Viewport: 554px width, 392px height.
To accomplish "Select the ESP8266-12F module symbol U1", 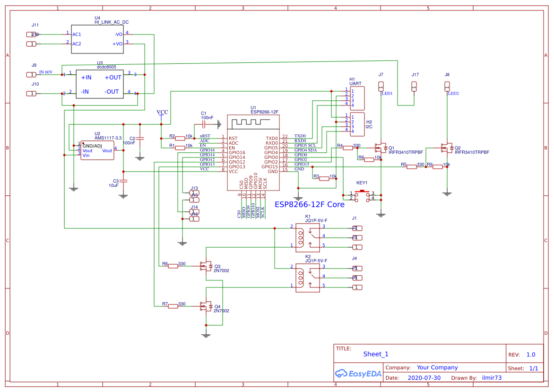I will click(253, 151).
